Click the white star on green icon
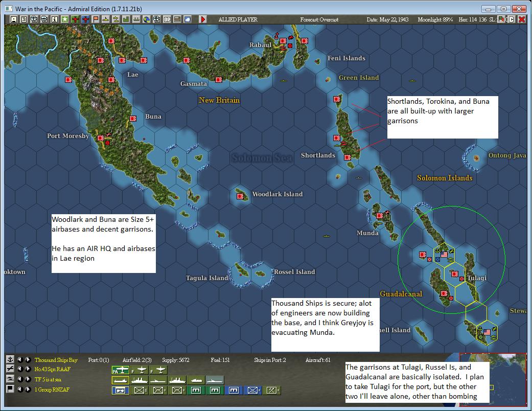Screen dimensions: 532x411 click(x=65, y=19)
